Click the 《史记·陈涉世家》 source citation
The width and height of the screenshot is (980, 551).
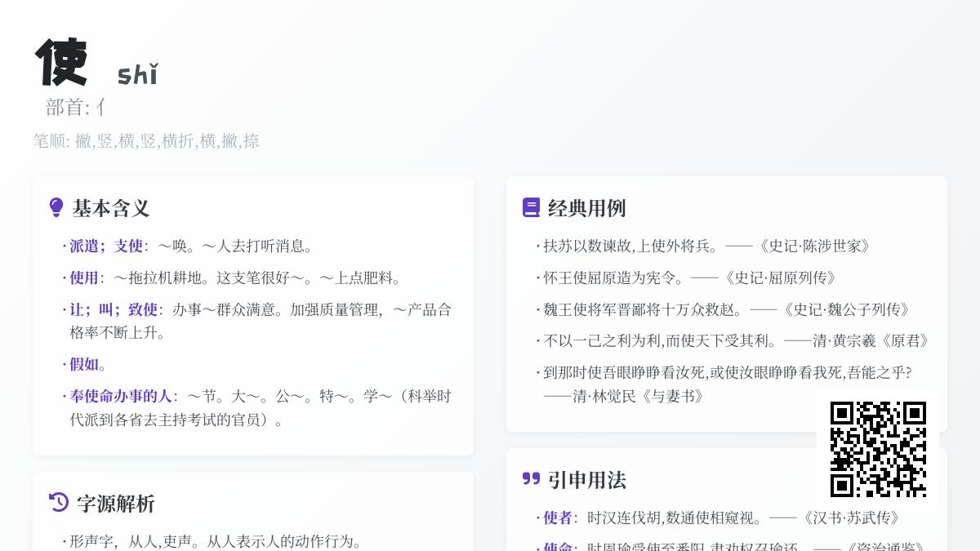click(813, 246)
